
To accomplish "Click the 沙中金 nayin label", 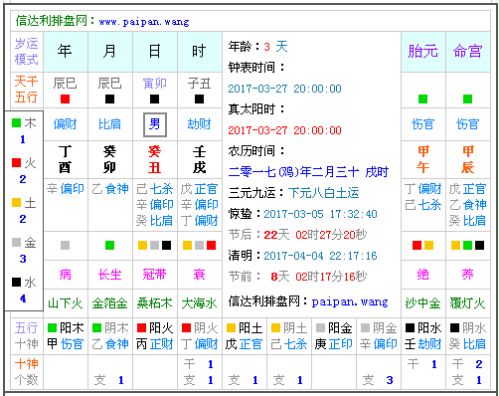I will coord(423,303).
